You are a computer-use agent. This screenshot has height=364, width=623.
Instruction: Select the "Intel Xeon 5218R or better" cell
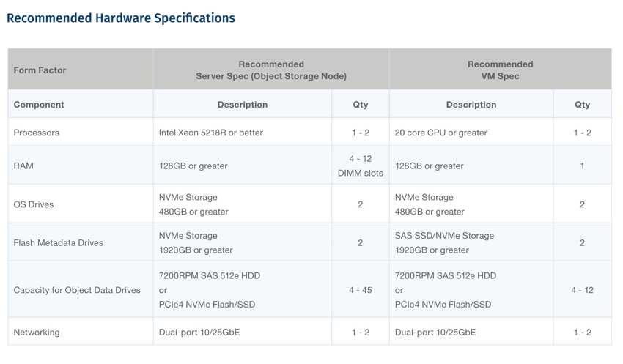[211, 133]
